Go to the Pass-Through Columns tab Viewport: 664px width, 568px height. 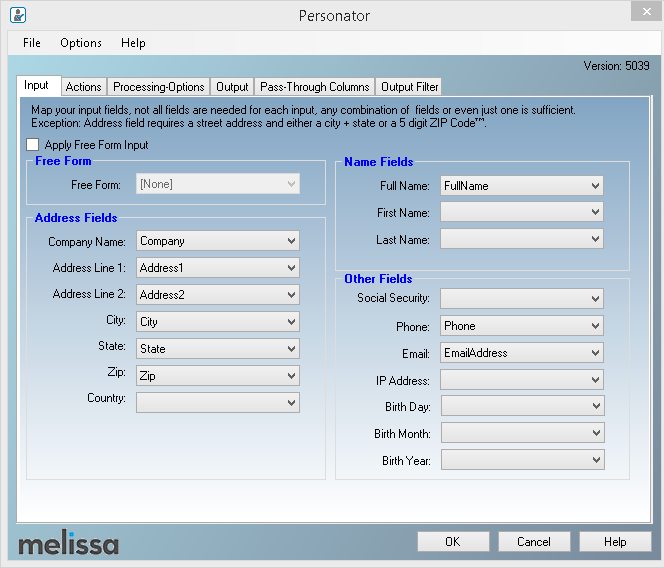point(315,87)
